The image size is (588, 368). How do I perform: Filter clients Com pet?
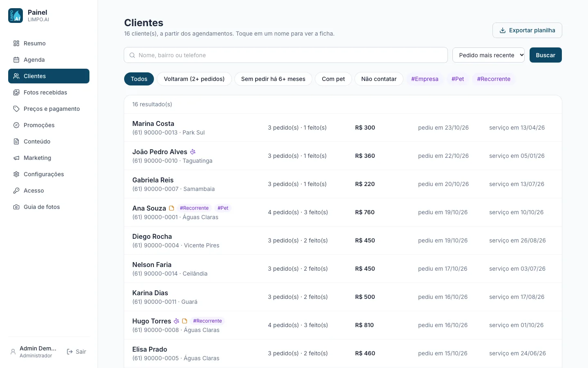pos(333,79)
